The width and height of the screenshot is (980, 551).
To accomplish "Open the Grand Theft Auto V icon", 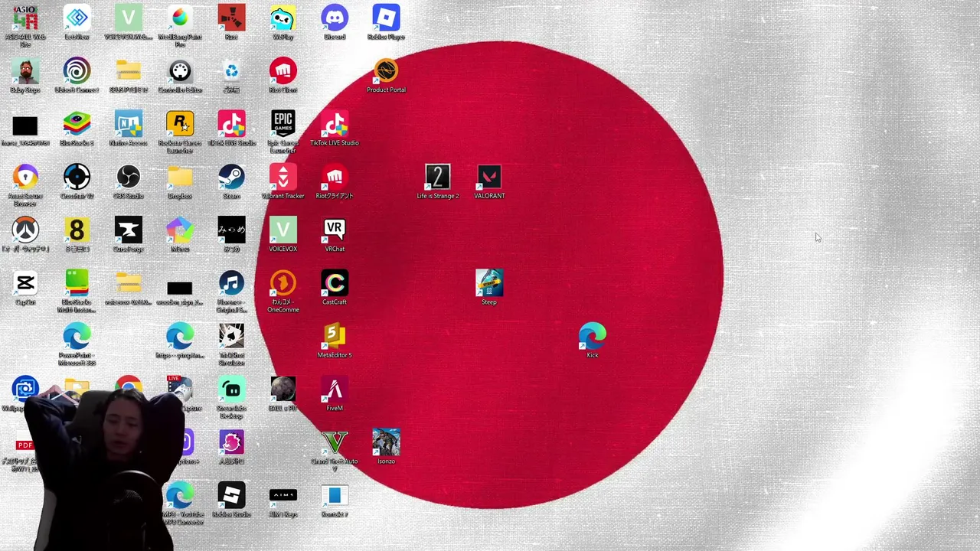I will (335, 442).
